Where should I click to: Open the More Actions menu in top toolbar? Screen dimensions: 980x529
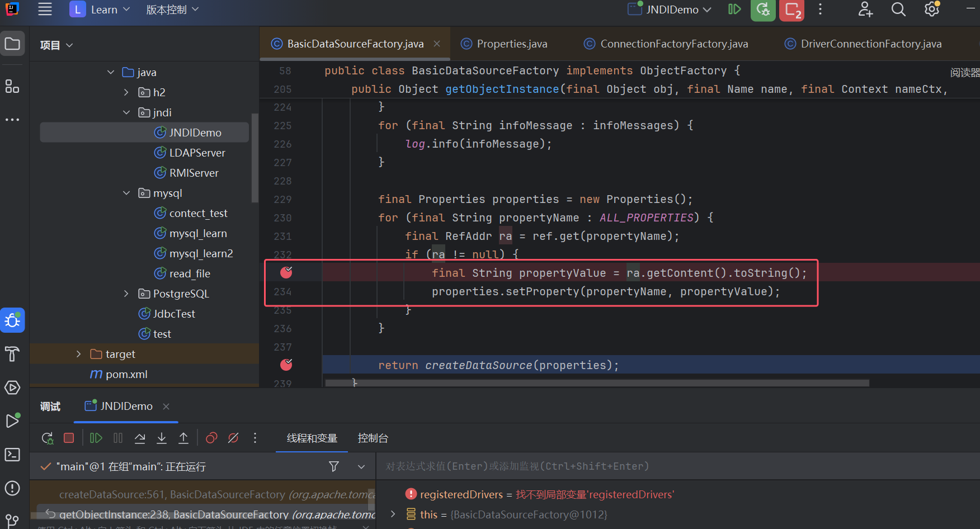[820, 10]
